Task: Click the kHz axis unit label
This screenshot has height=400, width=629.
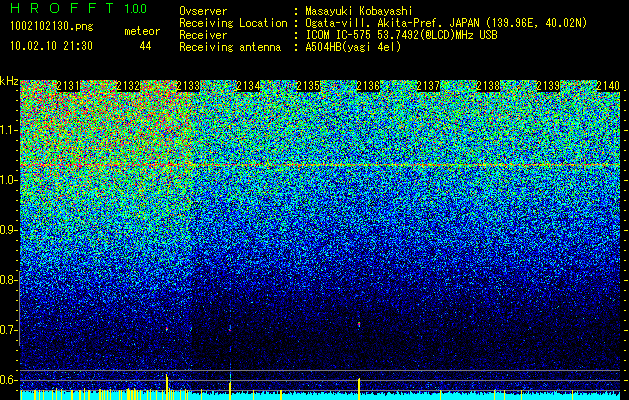Action: 9,82
